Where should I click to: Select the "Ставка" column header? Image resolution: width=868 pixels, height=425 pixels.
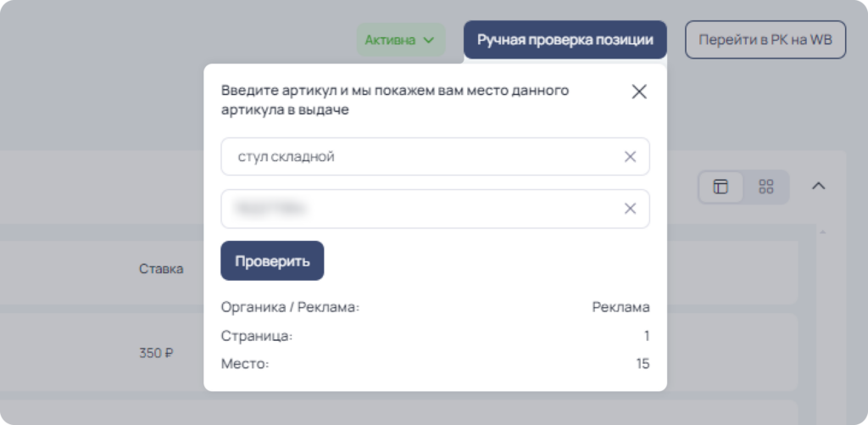tap(161, 269)
